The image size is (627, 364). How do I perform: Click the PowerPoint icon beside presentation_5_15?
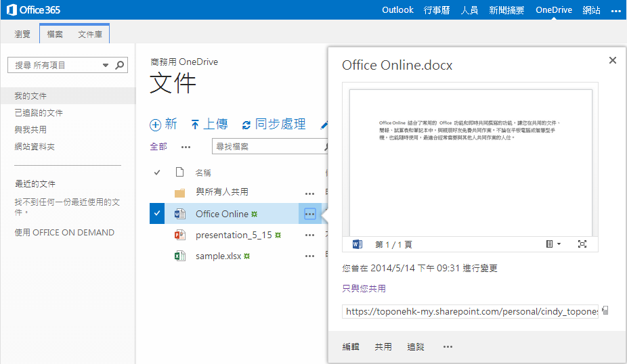pyautogui.click(x=179, y=235)
